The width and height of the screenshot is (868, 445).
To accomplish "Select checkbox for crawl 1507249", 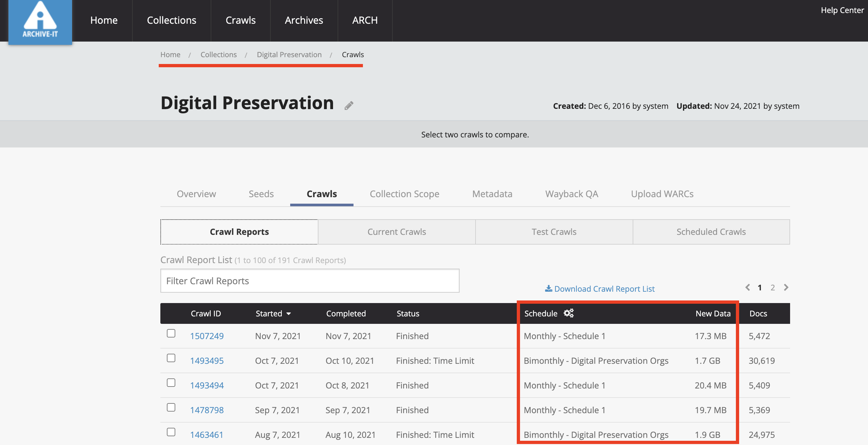I will [x=171, y=333].
